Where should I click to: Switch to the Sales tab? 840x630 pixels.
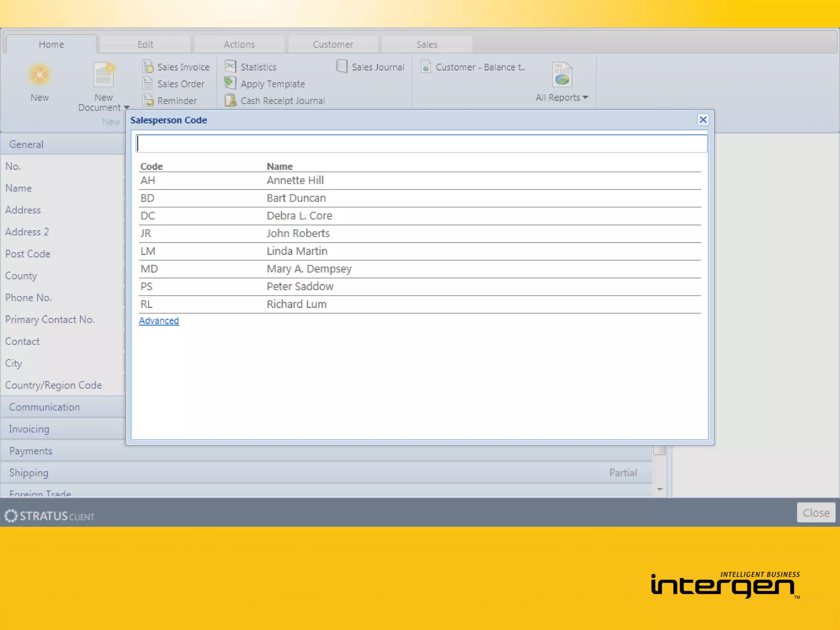coord(427,44)
